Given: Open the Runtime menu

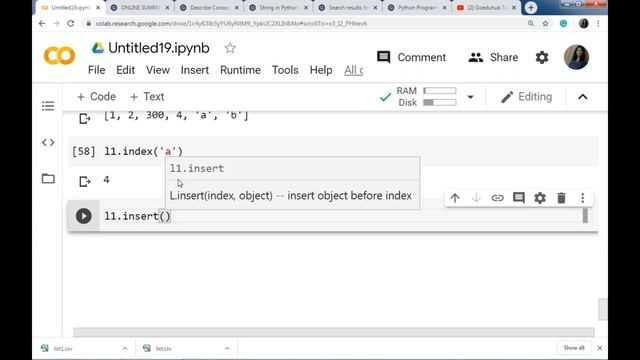Looking at the screenshot, I should [x=240, y=70].
